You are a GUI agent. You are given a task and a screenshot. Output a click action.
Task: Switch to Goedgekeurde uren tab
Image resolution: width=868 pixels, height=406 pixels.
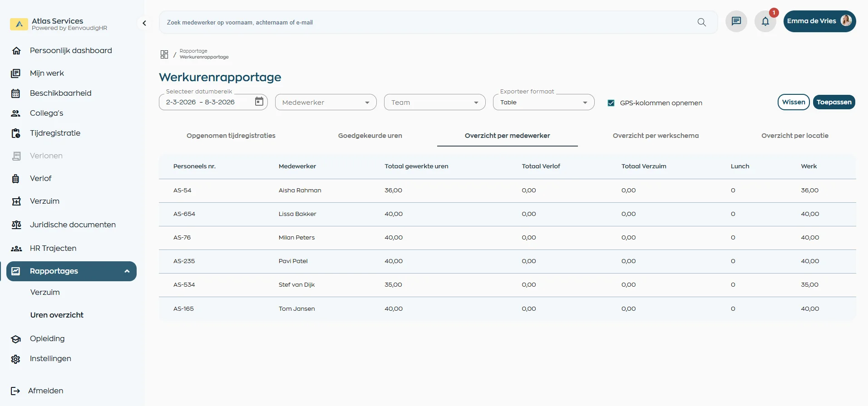point(370,136)
